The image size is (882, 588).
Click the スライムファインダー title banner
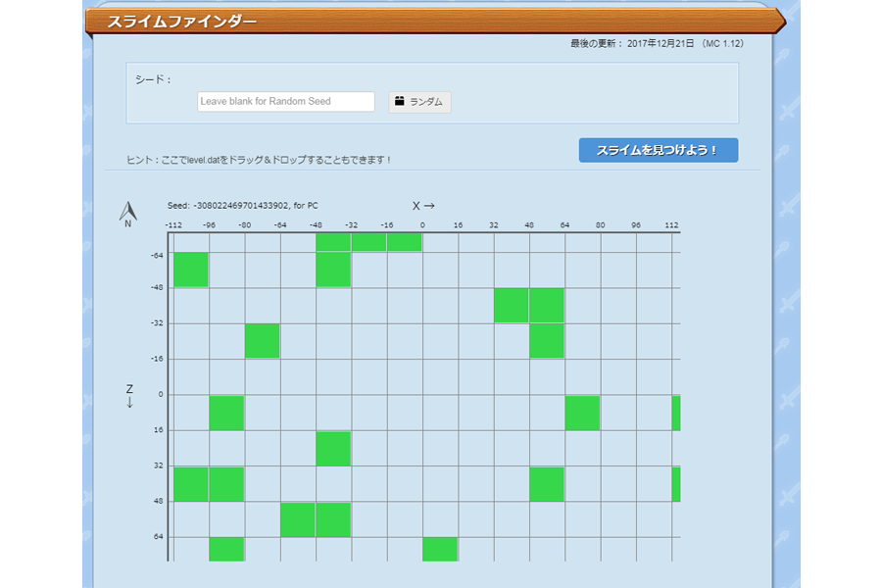[x=435, y=22]
